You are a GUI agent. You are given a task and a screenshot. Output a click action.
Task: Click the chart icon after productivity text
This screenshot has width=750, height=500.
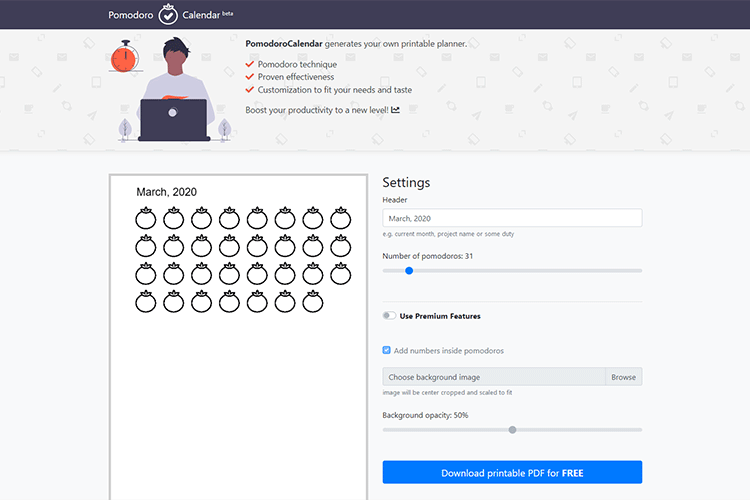click(x=396, y=109)
